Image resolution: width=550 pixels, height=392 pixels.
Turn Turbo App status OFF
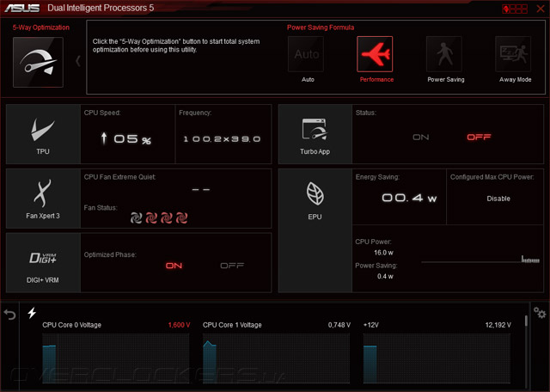click(x=479, y=138)
